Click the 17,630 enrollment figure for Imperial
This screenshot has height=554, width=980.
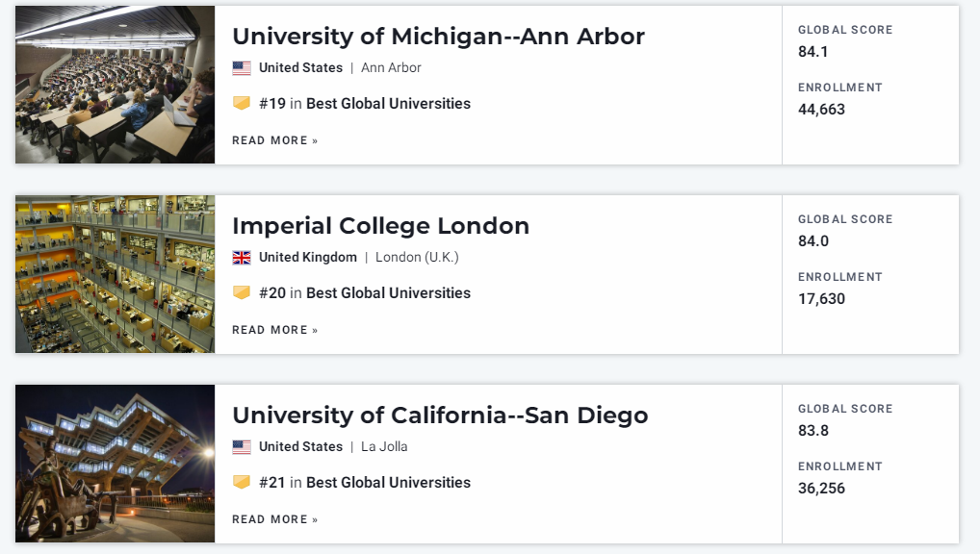821,298
